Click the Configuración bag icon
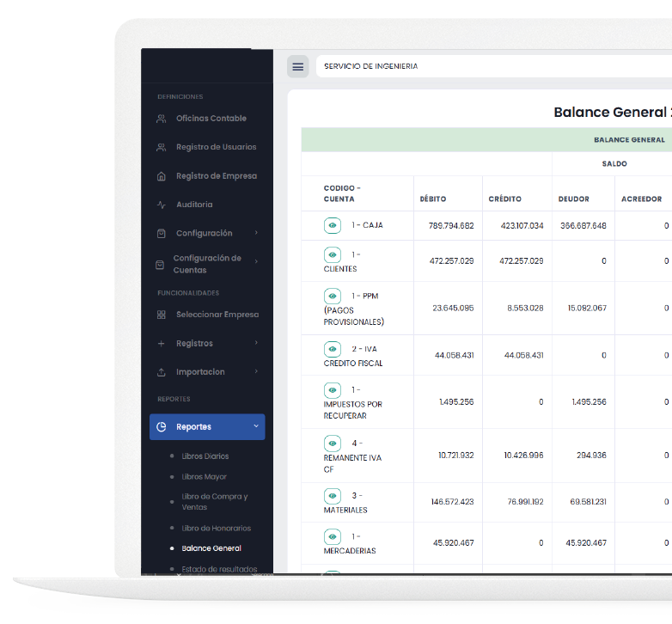 click(162, 234)
